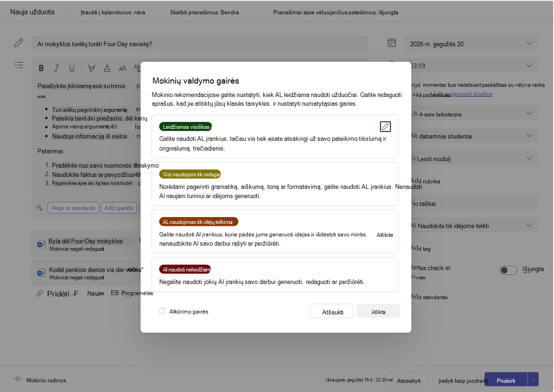554x392 pixels.
Task: Apply Italic formatting in the editor toolbar
Action: coord(56,68)
